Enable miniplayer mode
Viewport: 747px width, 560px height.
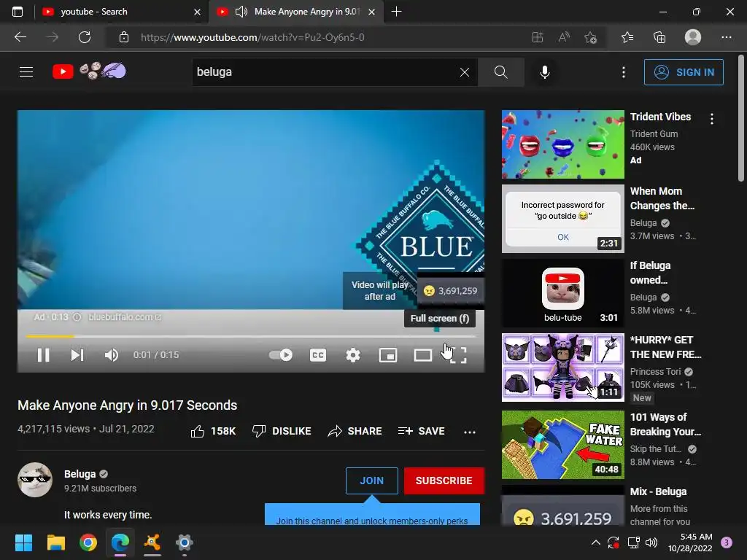click(388, 355)
